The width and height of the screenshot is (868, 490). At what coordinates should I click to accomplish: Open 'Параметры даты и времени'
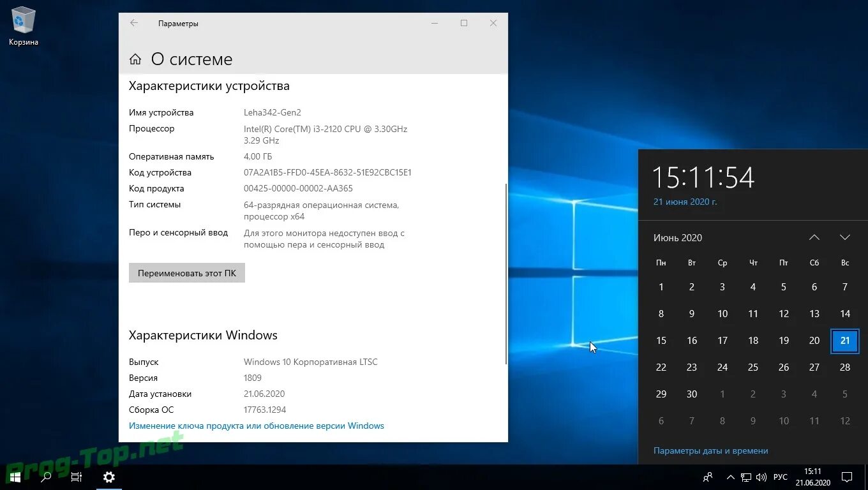click(710, 450)
